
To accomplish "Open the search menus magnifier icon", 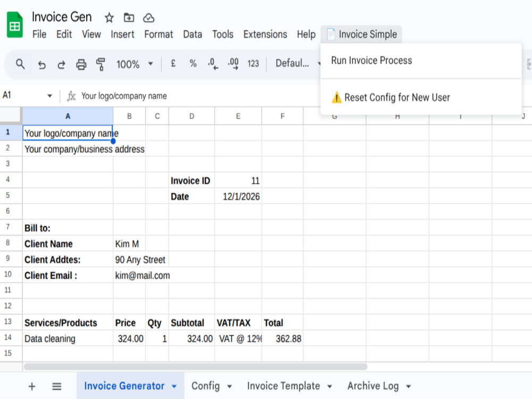I will tap(20, 64).
